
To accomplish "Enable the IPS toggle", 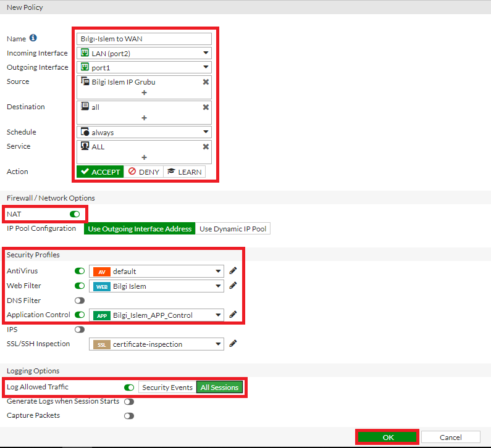I will pyautogui.click(x=80, y=330).
